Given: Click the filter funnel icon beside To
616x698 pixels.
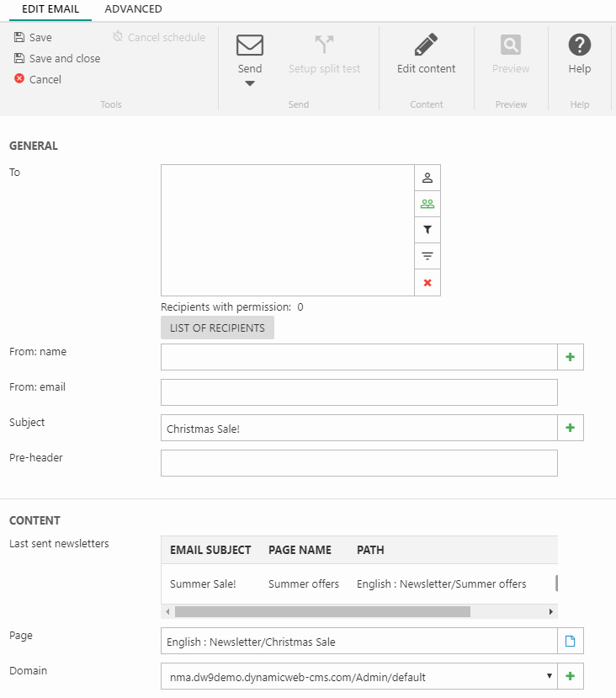Looking at the screenshot, I should [x=427, y=230].
